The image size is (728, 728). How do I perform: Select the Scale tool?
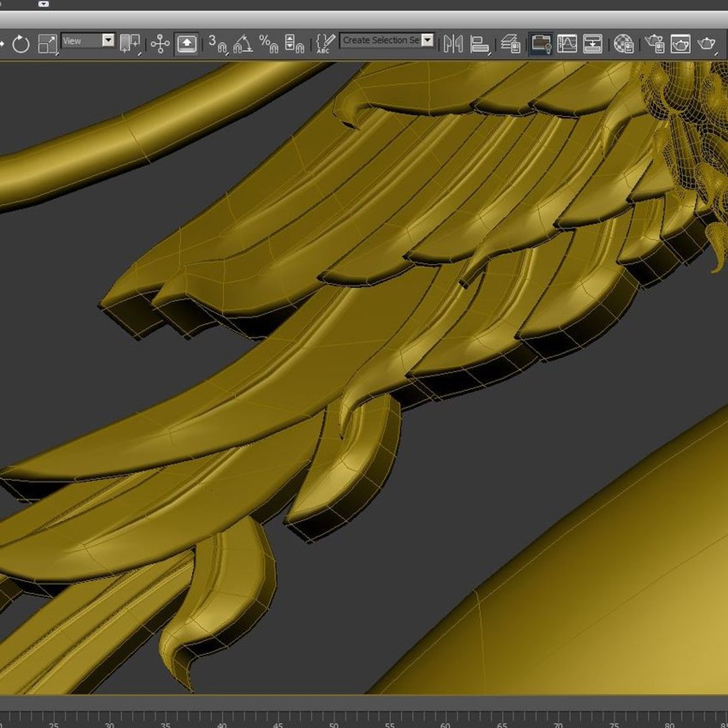47,44
